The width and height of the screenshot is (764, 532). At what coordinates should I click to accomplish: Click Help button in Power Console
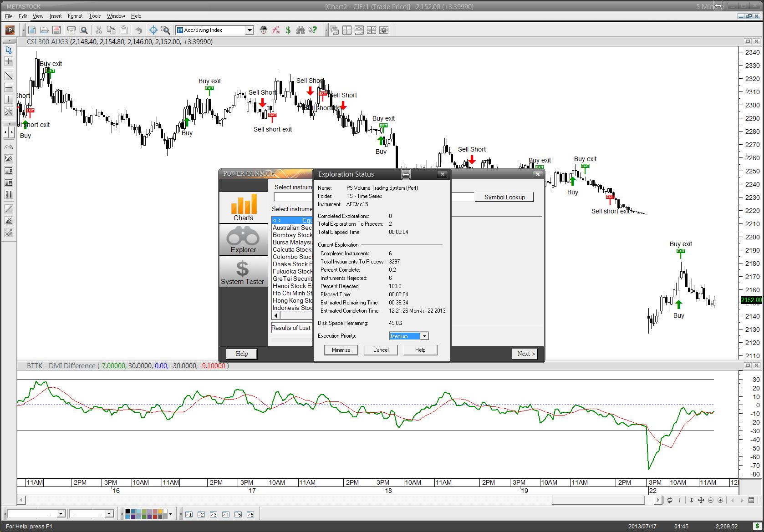[x=242, y=354]
